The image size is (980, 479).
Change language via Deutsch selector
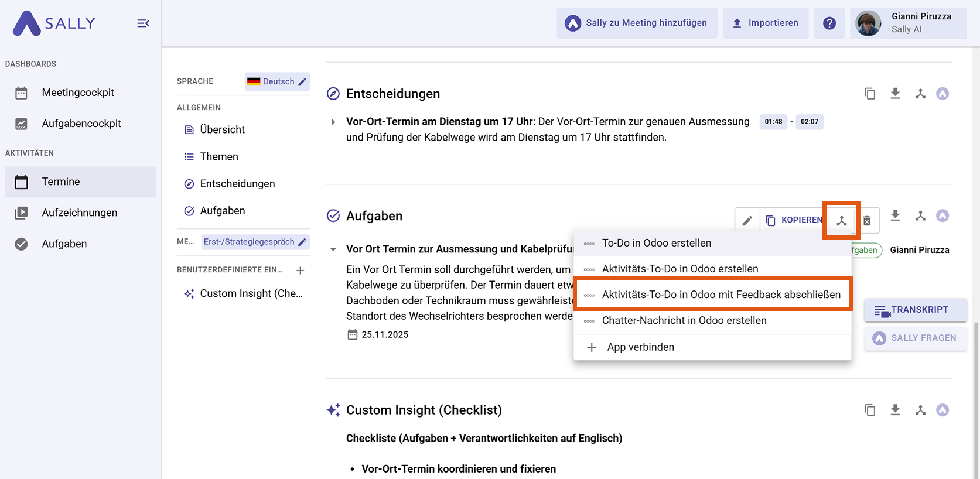coord(277,82)
